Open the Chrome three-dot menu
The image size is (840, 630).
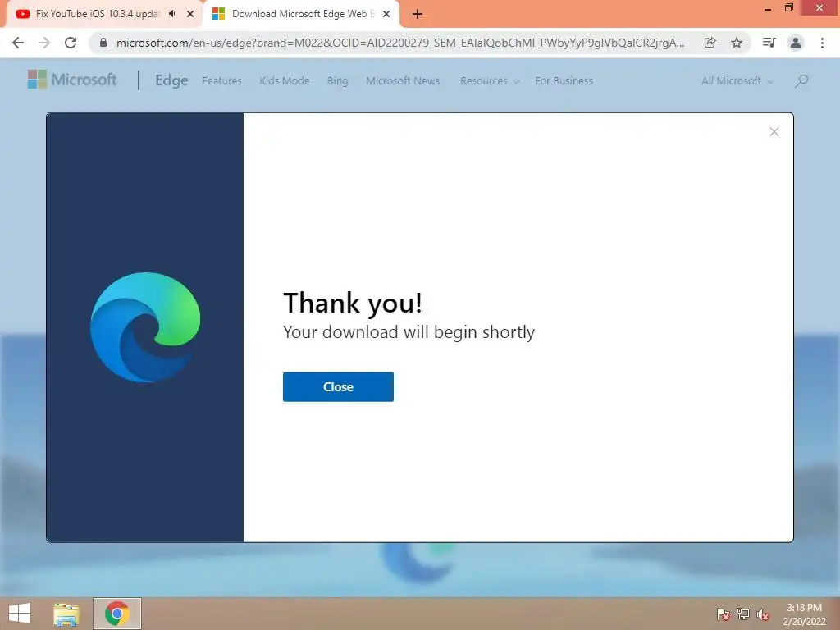(822, 43)
